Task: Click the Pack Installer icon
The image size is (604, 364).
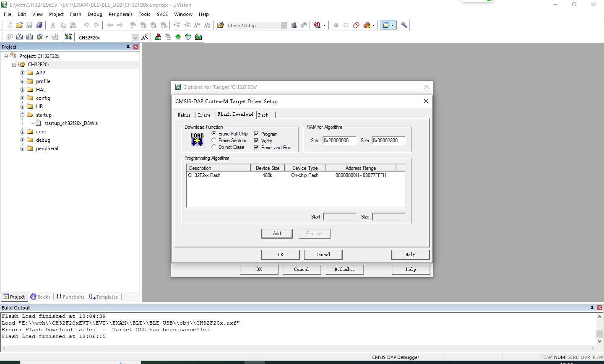Action: [x=198, y=37]
